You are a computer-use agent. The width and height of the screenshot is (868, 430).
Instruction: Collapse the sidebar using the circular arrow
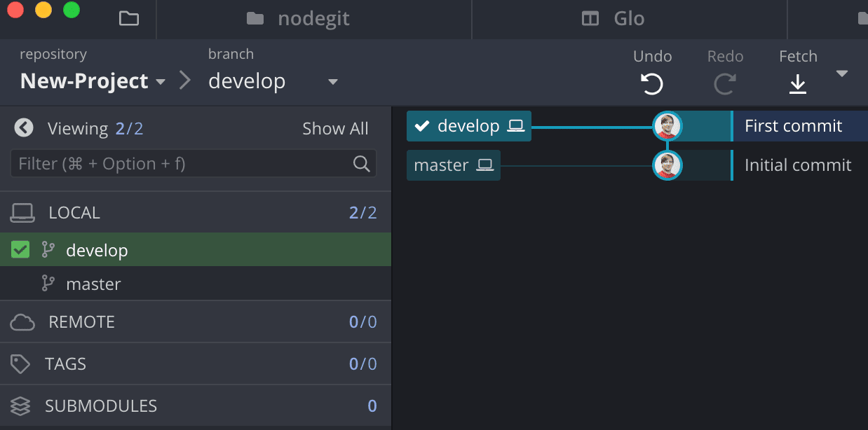coord(23,127)
